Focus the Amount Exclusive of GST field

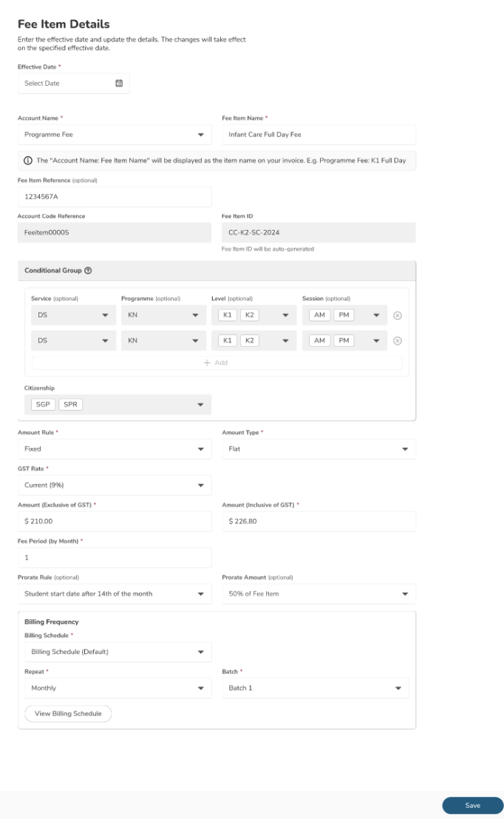pos(115,521)
